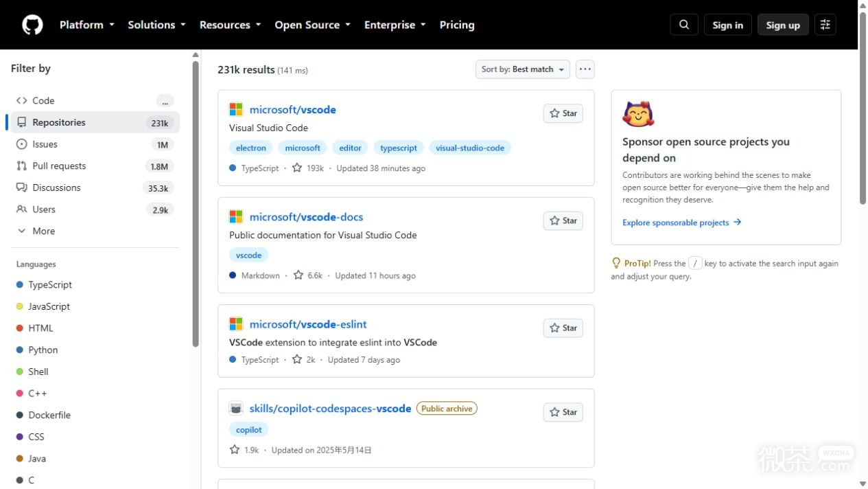Viewport: 868px width, 489px height.
Task: Click the skills avatar beside copilot-codespaces-vscode
Action: click(x=236, y=409)
